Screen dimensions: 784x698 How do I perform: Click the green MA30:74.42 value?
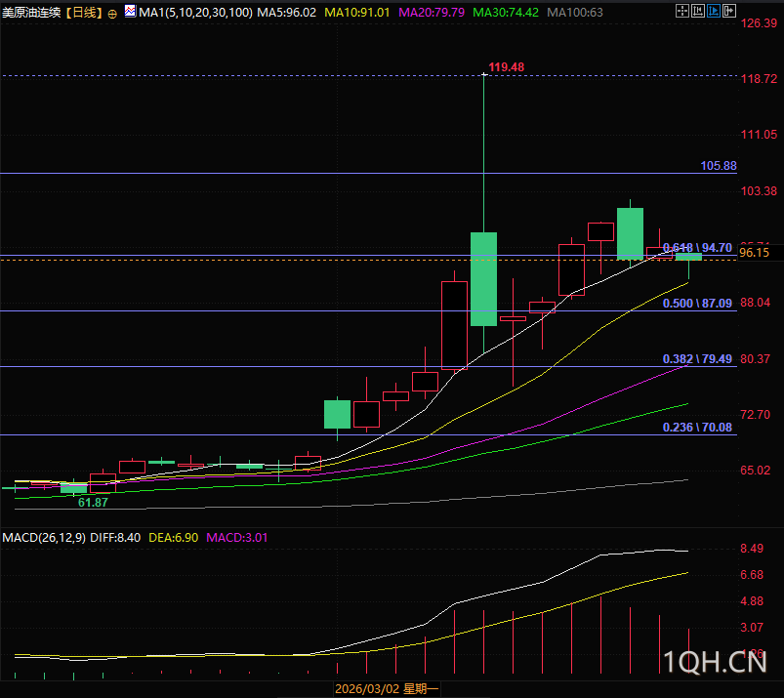tap(506, 12)
